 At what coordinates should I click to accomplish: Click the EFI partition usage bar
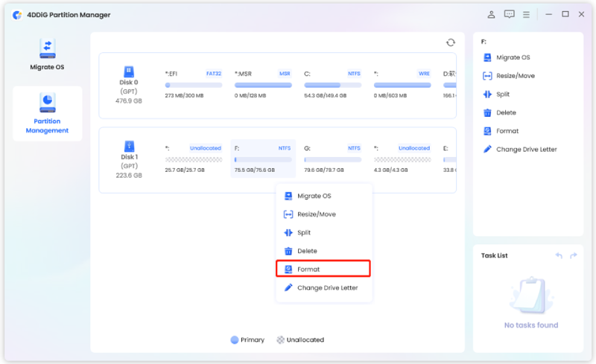pos(194,85)
